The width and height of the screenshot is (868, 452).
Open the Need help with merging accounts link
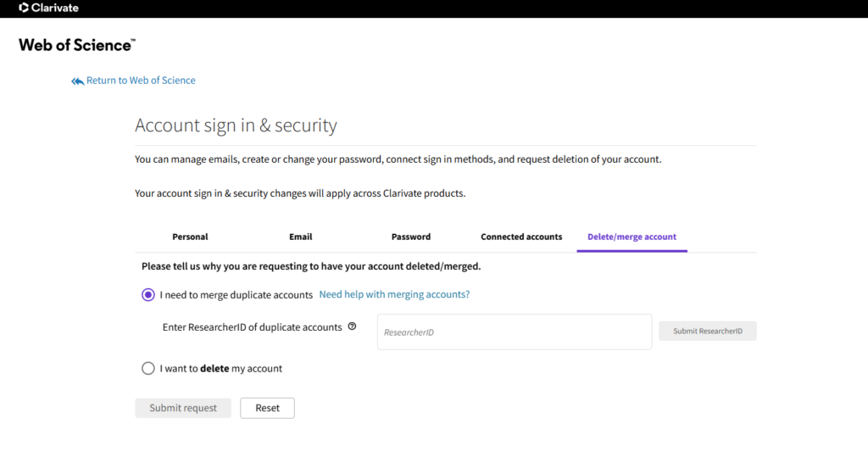tap(394, 294)
